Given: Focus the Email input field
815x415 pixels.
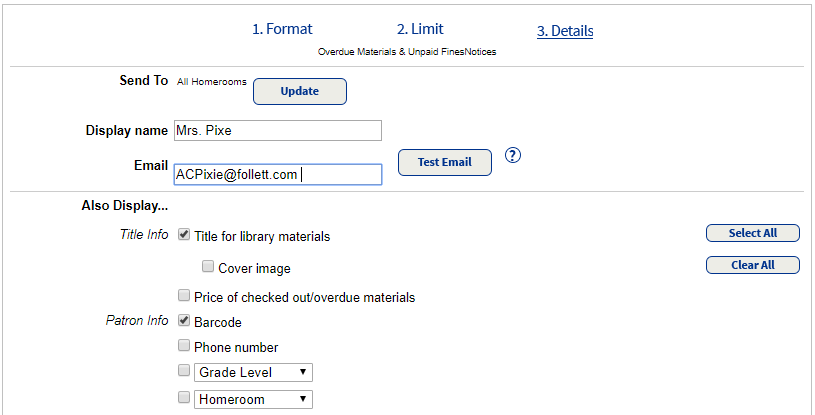Looking at the screenshot, I should [277, 175].
